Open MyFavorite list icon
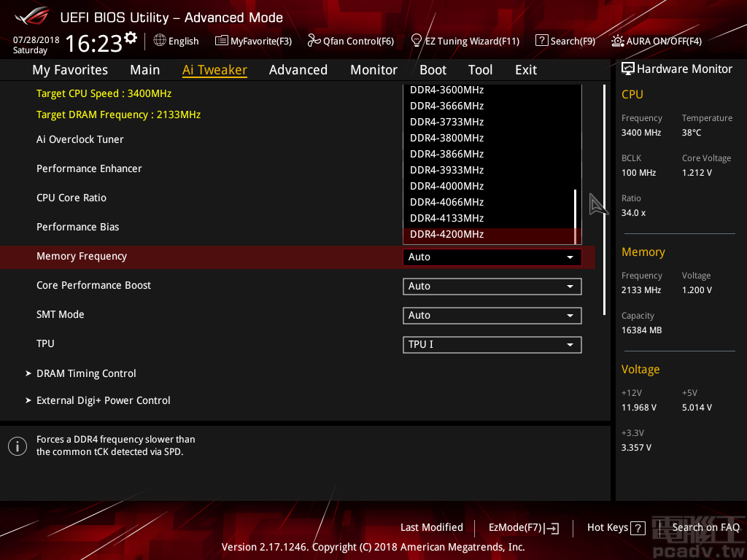The width and height of the screenshot is (747, 560). [222, 41]
